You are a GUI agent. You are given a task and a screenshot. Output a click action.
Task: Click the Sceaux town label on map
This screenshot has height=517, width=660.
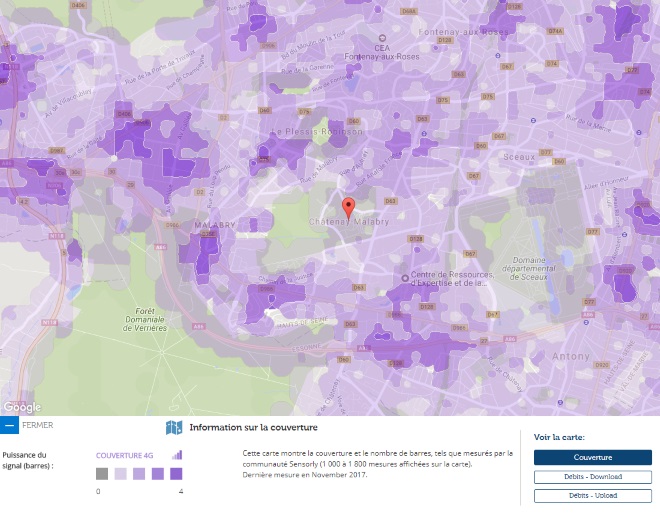517,157
